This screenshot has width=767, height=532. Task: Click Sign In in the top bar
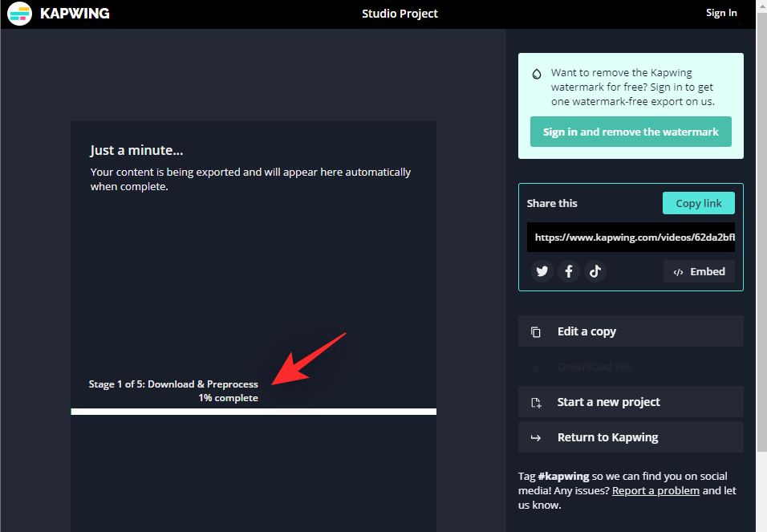[721, 13]
